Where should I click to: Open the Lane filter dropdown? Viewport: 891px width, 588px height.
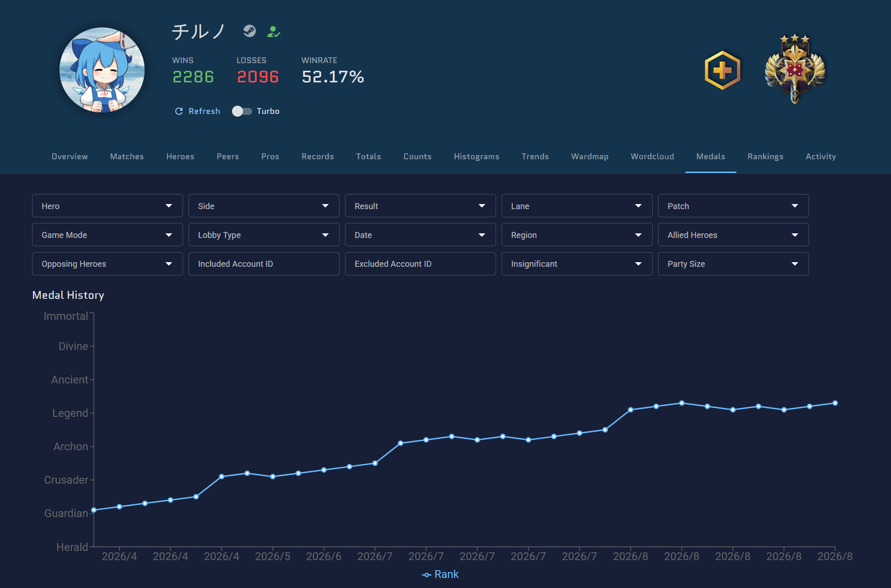click(x=577, y=206)
